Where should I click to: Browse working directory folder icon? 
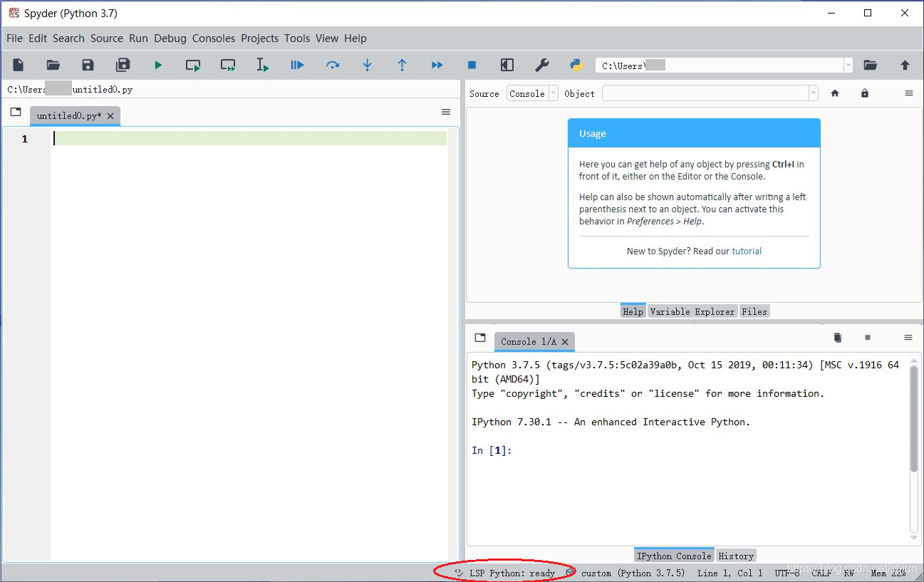[x=871, y=65]
